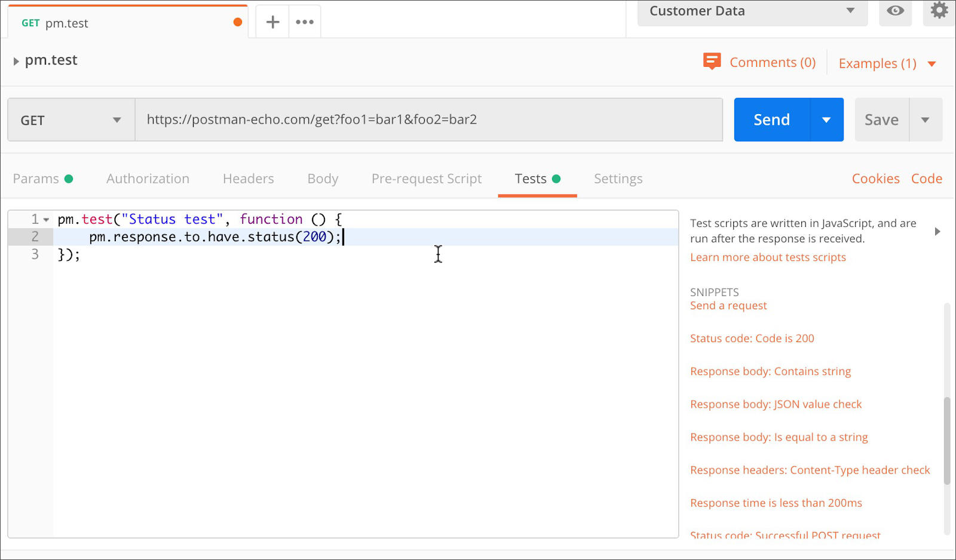956x560 pixels.
Task: Switch to the Authorization tab
Action: (x=148, y=179)
